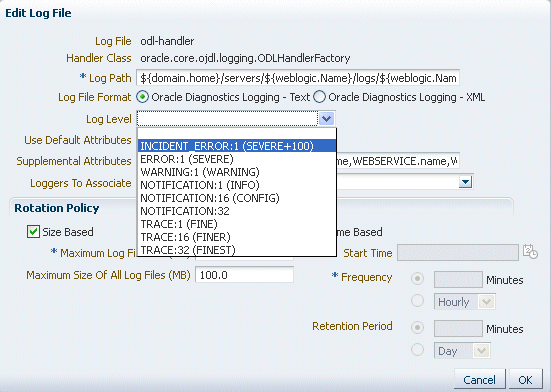Image resolution: width=551 pixels, height=392 pixels.
Task: Click the Log Path input field
Action: 298,78
